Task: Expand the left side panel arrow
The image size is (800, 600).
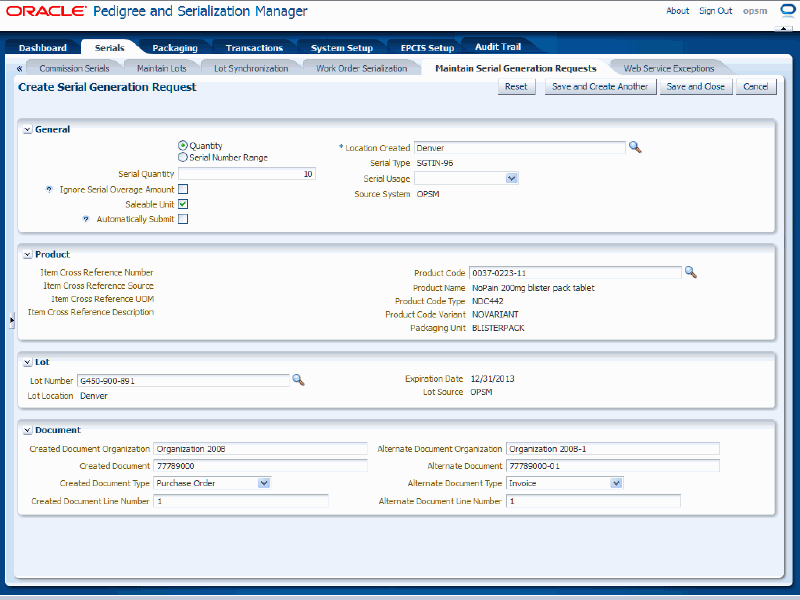Action: [x=12, y=320]
